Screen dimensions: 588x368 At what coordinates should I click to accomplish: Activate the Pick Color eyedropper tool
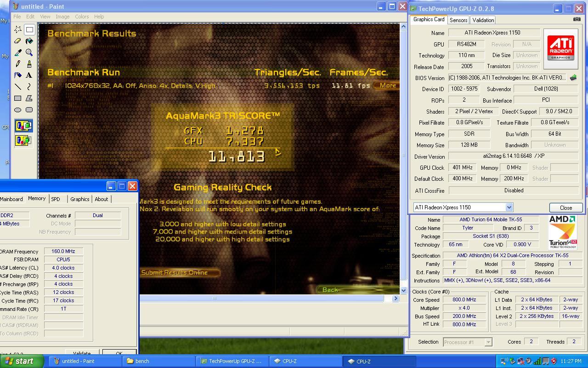17,52
